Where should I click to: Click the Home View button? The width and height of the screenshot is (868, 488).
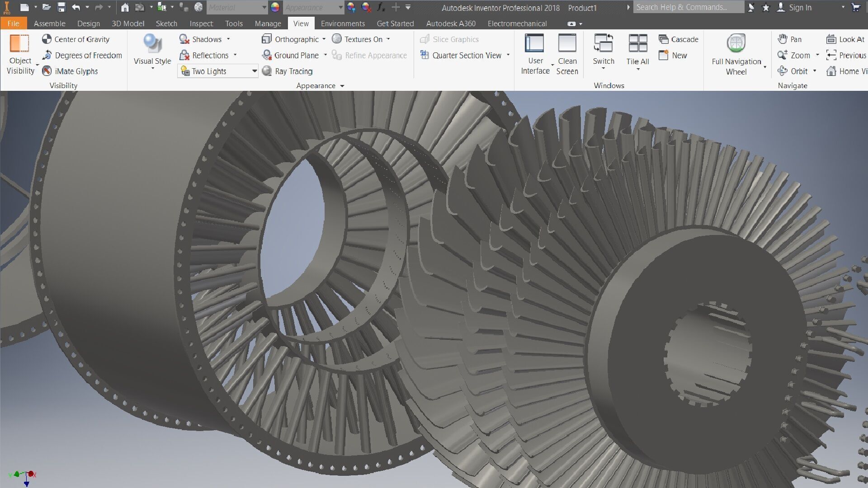pos(846,71)
